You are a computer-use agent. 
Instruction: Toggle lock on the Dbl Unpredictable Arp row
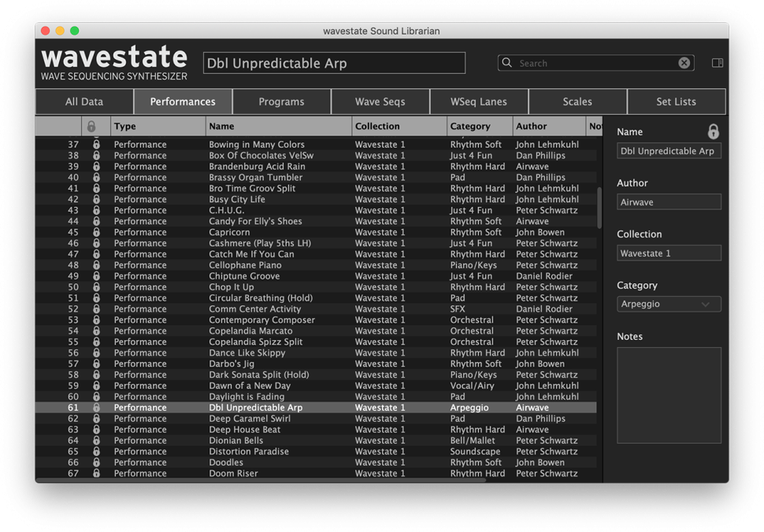pyautogui.click(x=95, y=408)
